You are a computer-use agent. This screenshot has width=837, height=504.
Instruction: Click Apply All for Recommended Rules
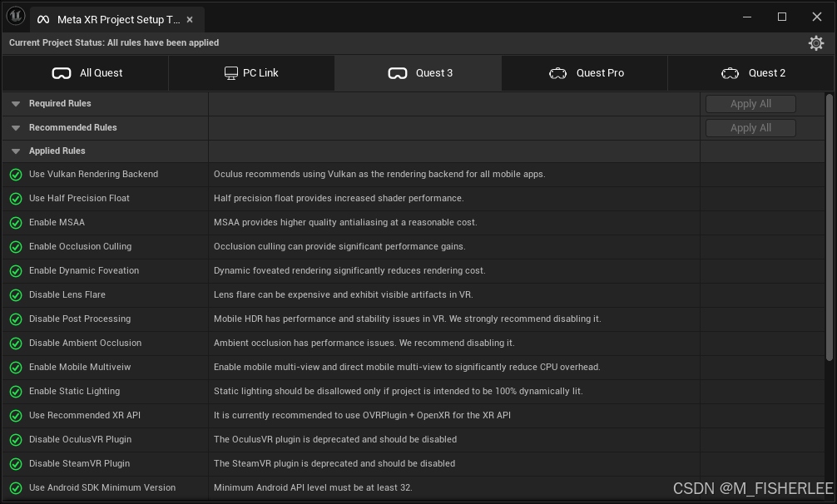[750, 128]
